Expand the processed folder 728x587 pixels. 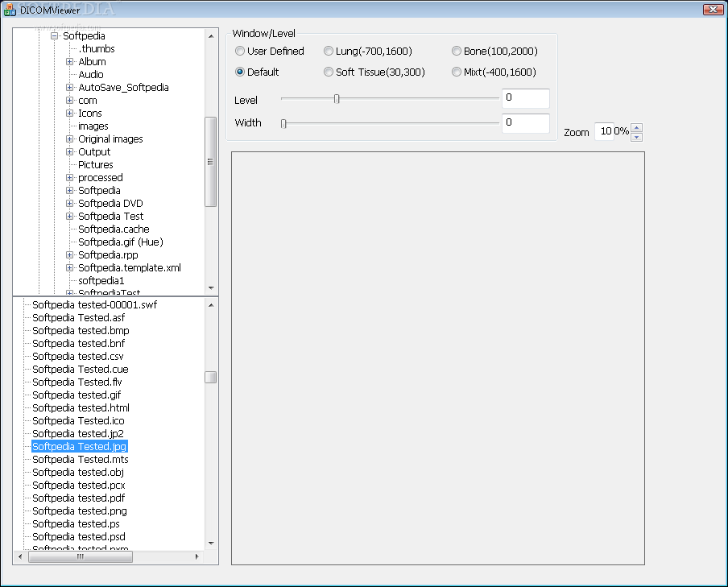pyautogui.click(x=69, y=177)
